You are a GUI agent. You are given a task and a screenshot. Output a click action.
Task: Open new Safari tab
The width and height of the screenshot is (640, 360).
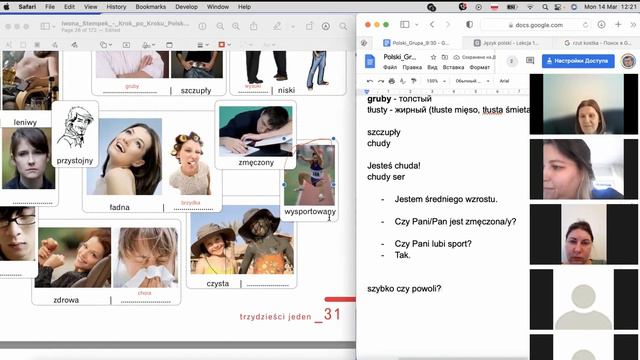(618, 24)
